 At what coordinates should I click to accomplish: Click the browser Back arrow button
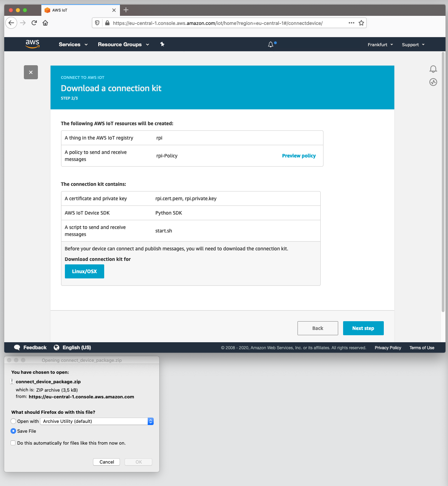click(11, 23)
